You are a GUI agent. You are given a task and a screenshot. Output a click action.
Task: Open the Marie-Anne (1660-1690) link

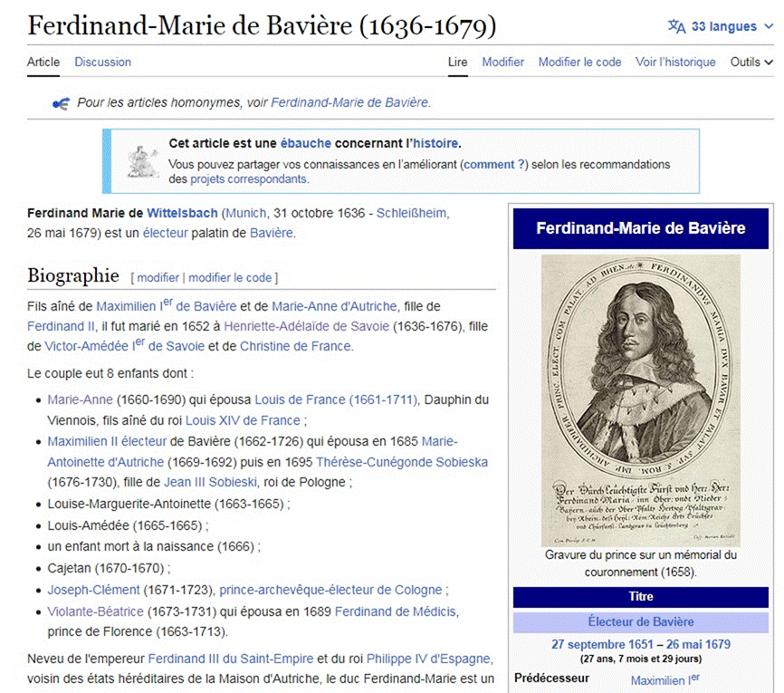point(80,399)
